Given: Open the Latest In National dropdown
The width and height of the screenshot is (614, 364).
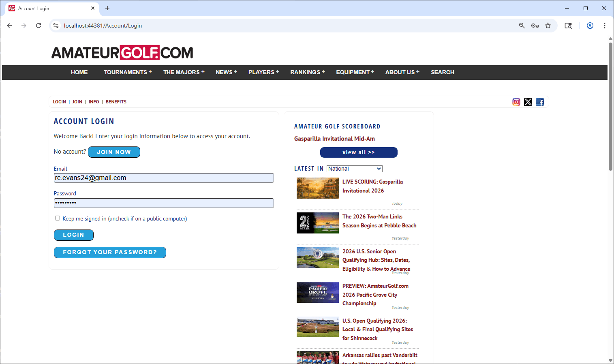Looking at the screenshot, I should coord(354,169).
